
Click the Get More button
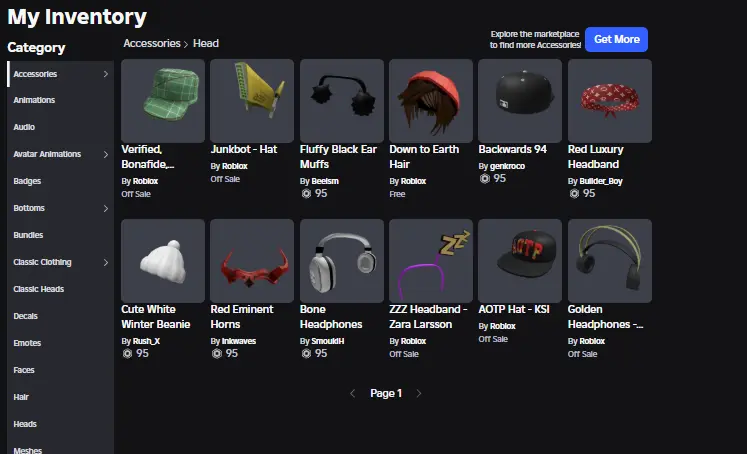point(616,40)
